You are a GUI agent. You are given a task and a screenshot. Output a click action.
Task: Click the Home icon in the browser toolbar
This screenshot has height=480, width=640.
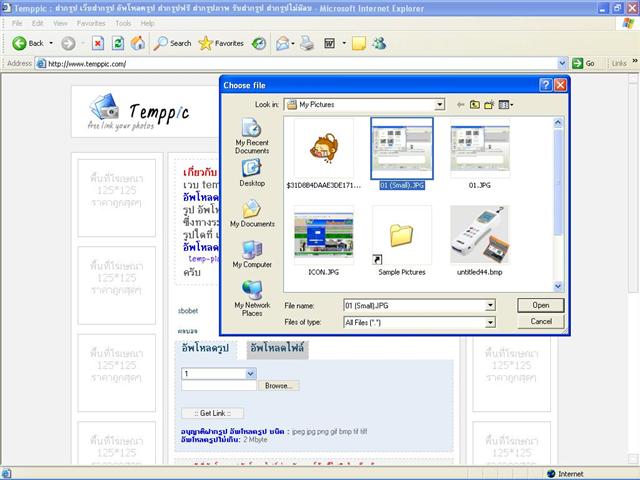(138, 43)
